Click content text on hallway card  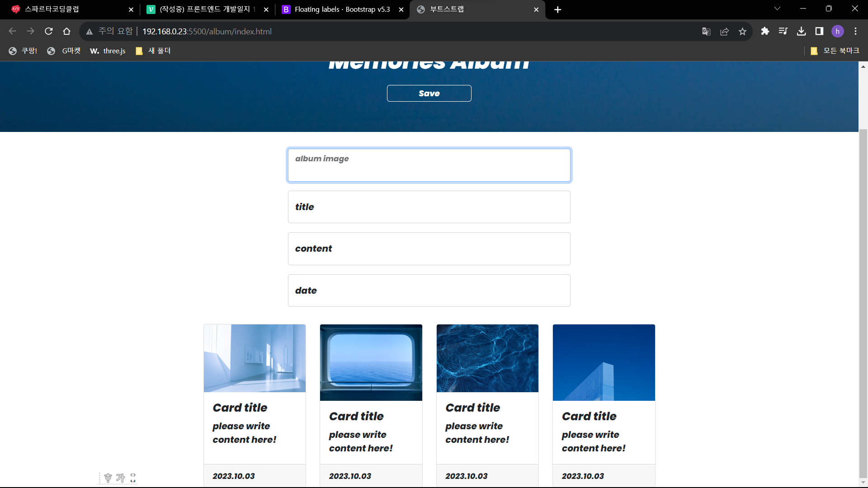[245, 433]
